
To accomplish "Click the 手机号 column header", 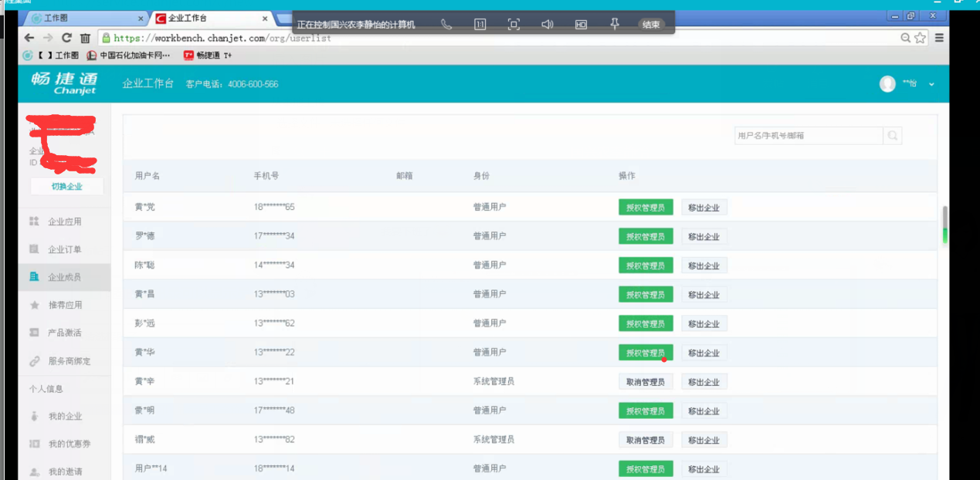I will tap(266, 176).
